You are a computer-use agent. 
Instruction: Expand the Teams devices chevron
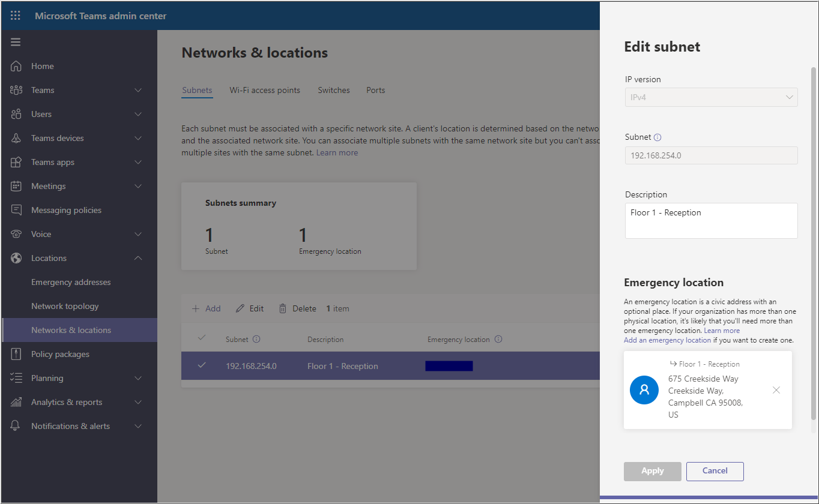click(138, 138)
